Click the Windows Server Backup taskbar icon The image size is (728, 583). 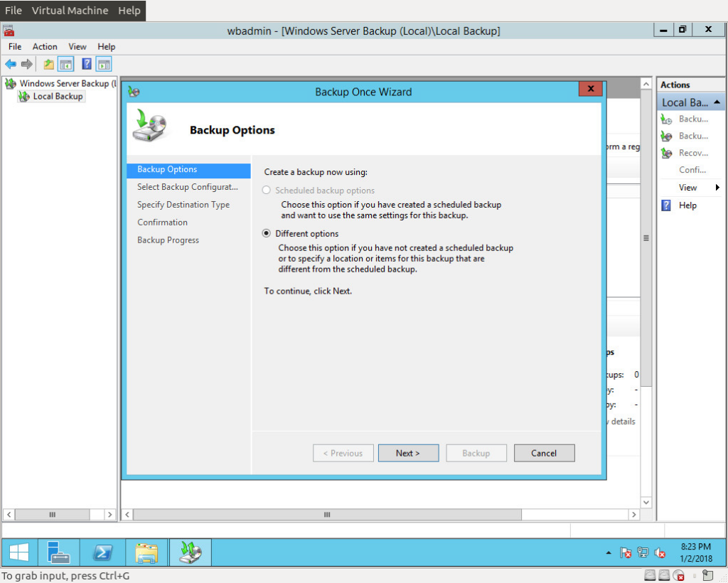point(191,552)
